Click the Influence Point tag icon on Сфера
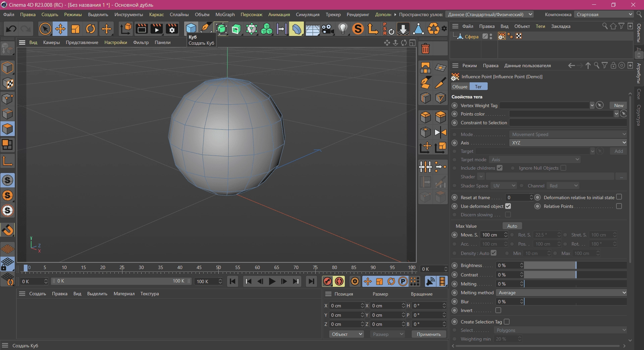644x350 pixels. coord(502,36)
